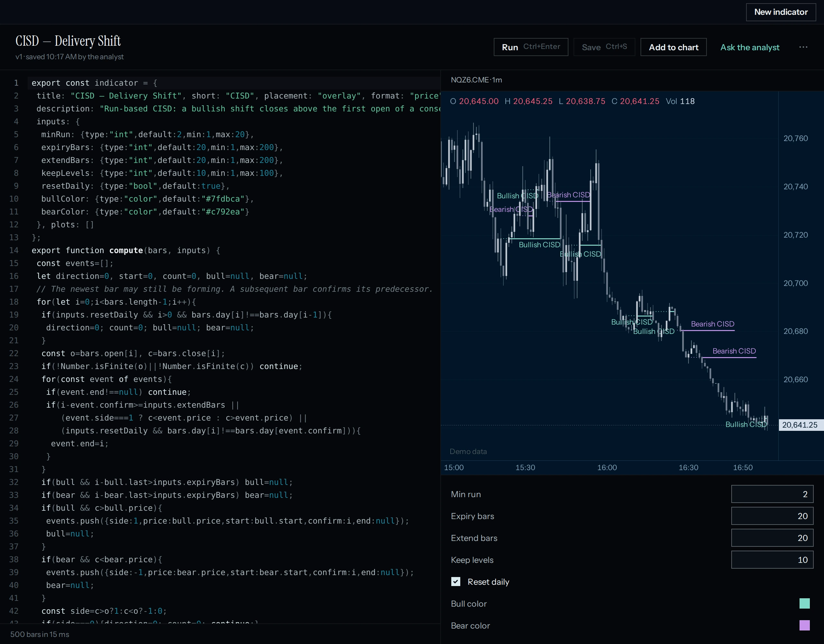The width and height of the screenshot is (824, 644).
Task: Run the indicator script
Action: coord(530,47)
